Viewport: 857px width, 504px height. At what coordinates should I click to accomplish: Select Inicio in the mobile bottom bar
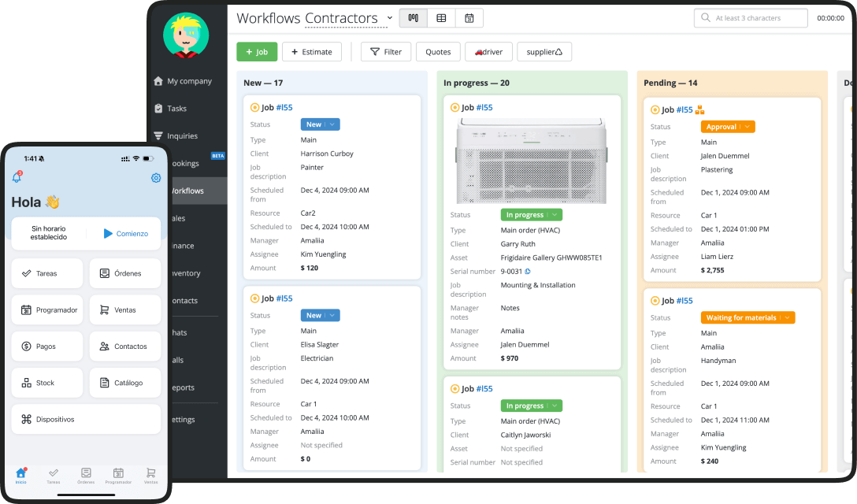[x=20, y=475]
